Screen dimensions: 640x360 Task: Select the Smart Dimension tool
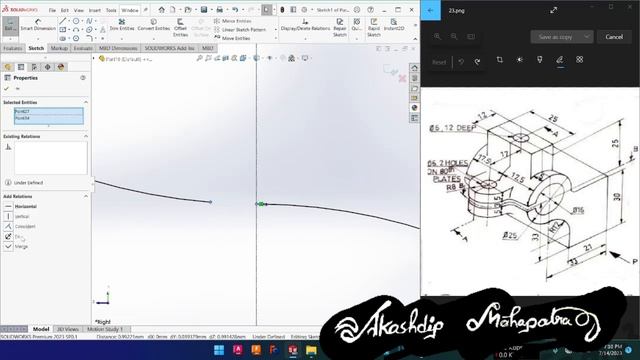point(38,25)
